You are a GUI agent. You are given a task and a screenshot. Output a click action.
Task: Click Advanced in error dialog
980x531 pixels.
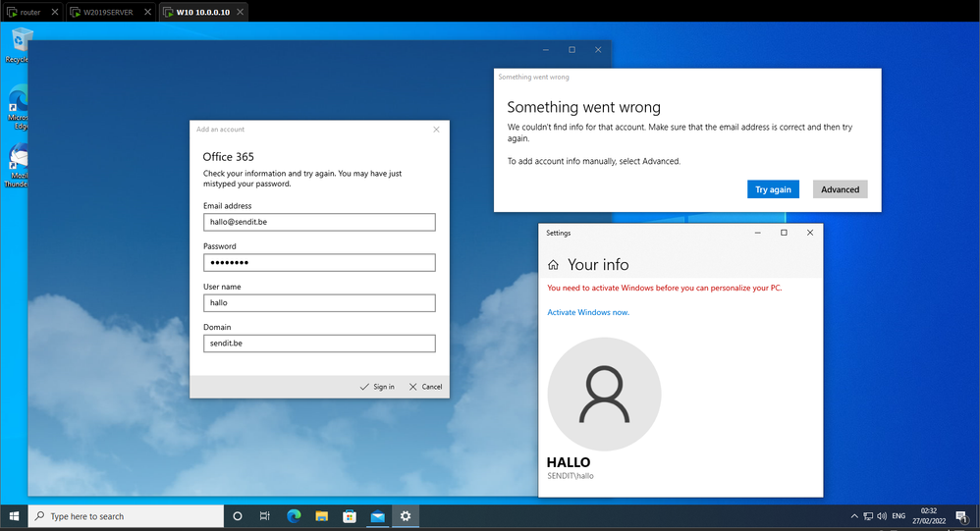[x=840, y=189]
